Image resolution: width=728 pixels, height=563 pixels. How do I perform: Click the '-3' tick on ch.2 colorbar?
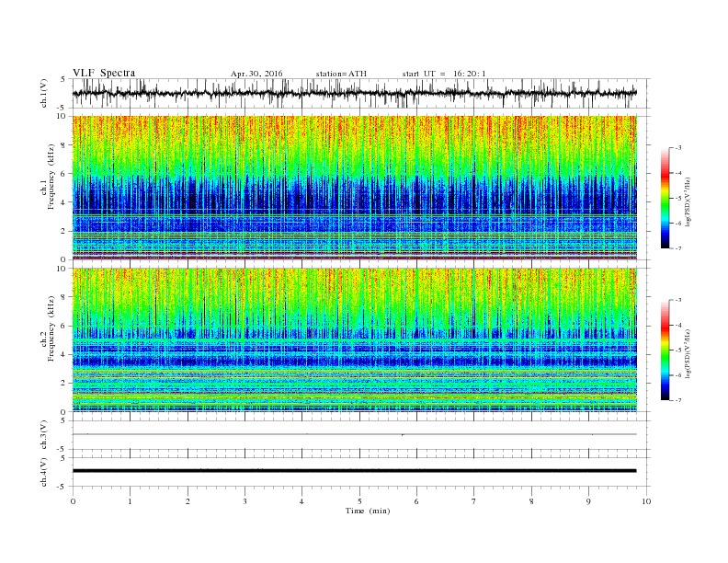pos(678,300)
